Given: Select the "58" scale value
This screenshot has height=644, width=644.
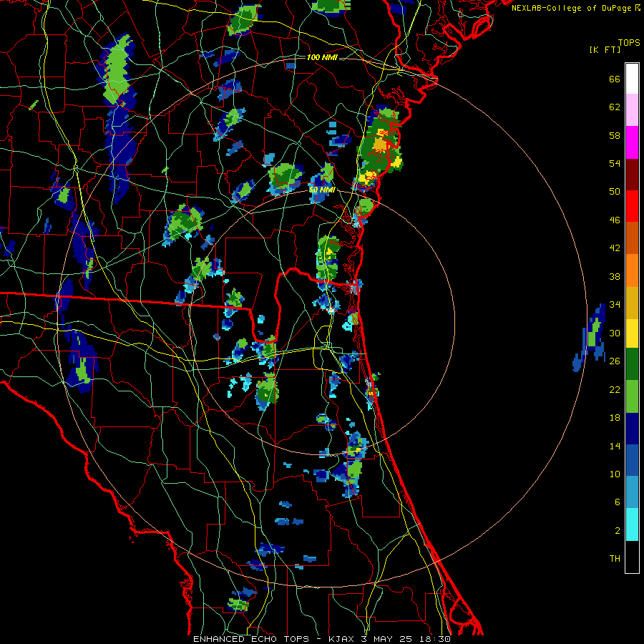Looking at the screenshot, I should pos(615,135).
